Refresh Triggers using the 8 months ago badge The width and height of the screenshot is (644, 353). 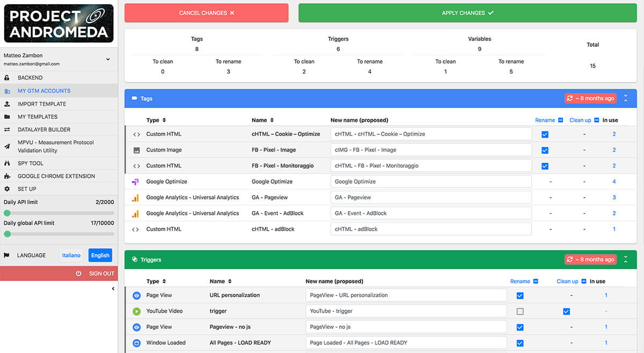pos(590,260)
